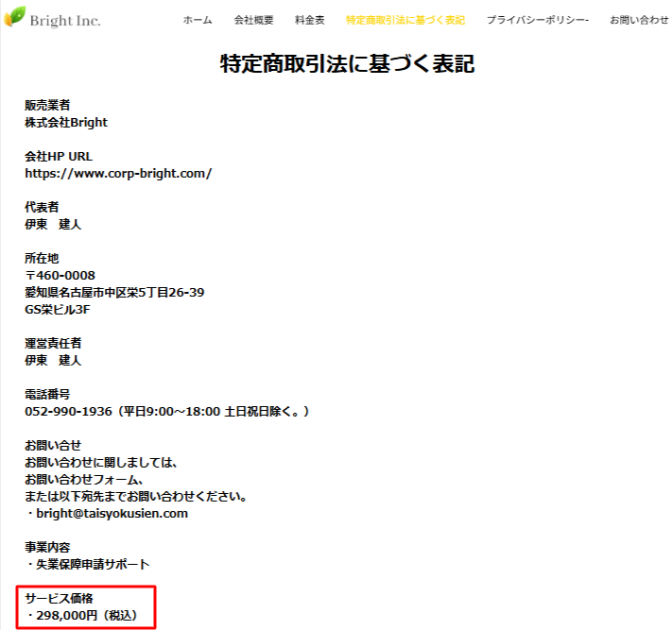Screen dimensions: 672x630
Task: Open the https://www.corp-bright.com/ URL
Action: tap(118, 174)
